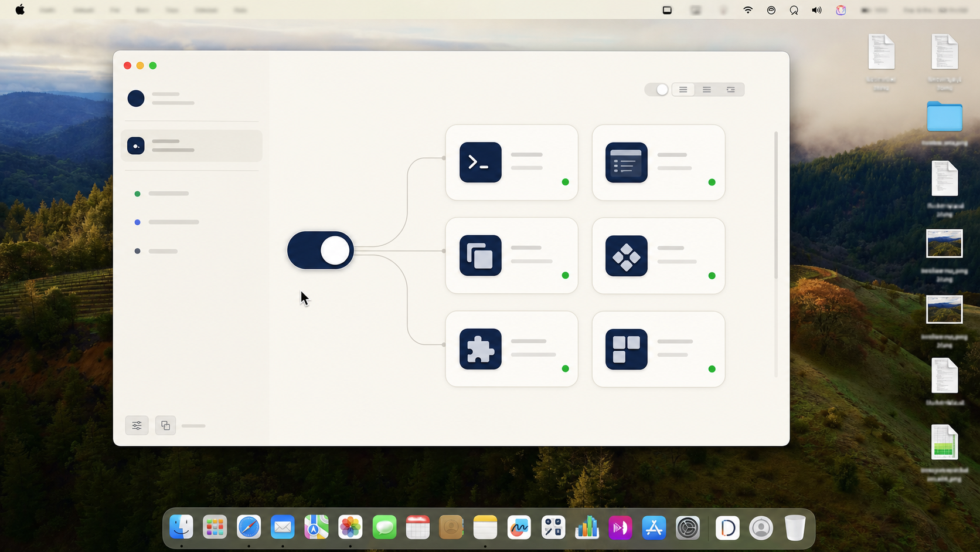
Task: Launch Safari from the Dock
Action: point(249,527)
